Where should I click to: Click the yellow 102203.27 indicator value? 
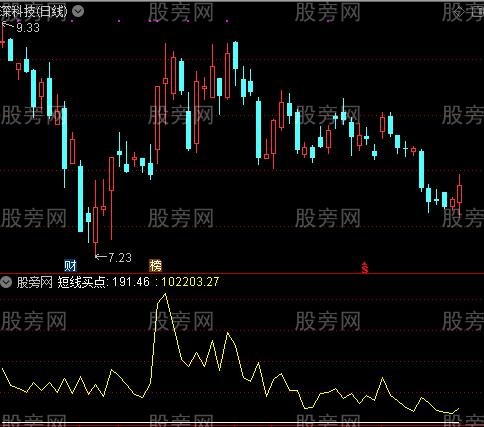[190, 282]
